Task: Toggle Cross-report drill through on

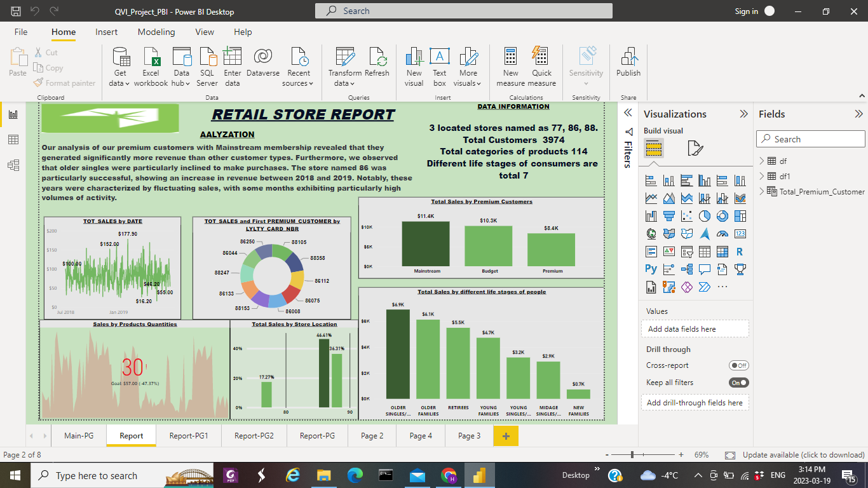Action: [739, 365]
